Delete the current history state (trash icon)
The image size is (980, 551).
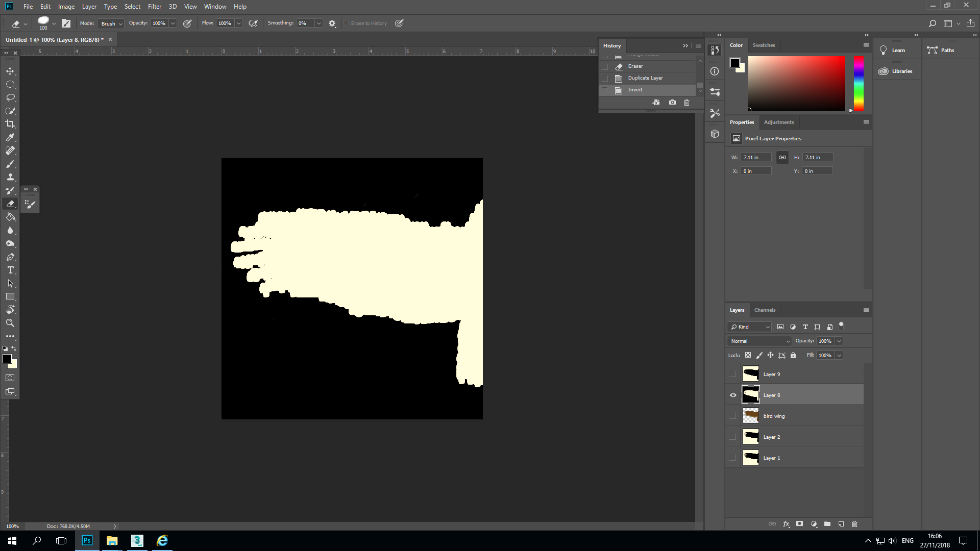click(687, 103)
